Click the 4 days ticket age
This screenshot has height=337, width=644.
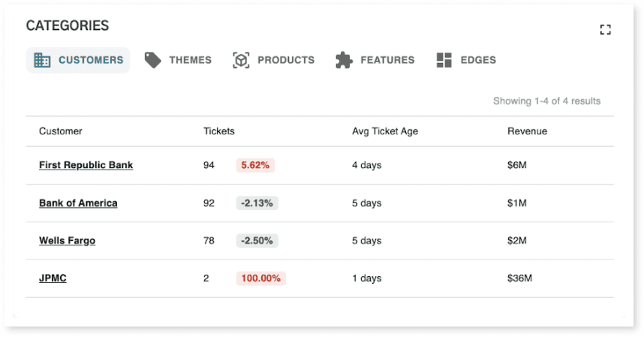point(366,165)
